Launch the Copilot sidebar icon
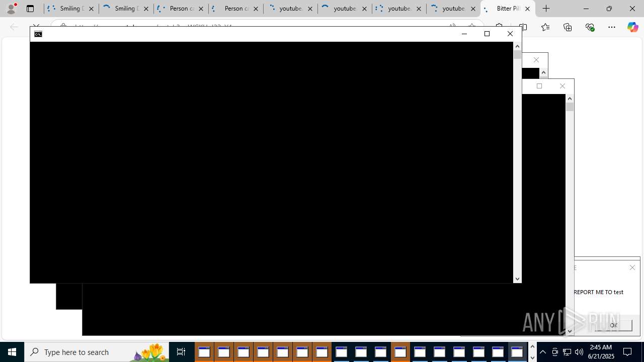The image size is (644, 362). [632, 27]
